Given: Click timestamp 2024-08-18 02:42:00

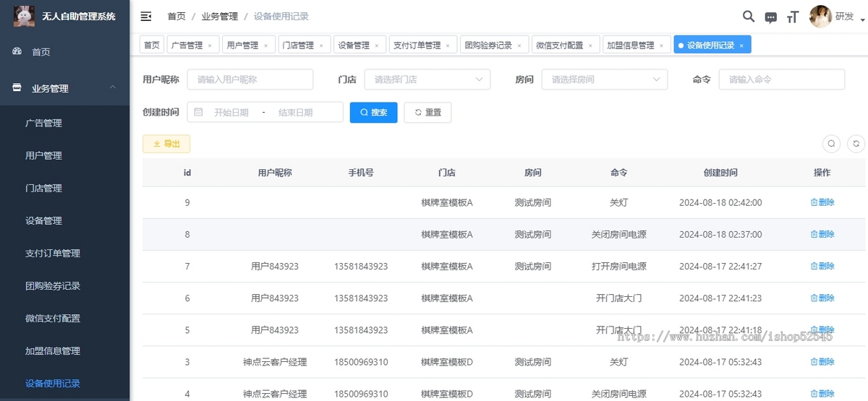Looking at the screenshot, I should point(720,203).
